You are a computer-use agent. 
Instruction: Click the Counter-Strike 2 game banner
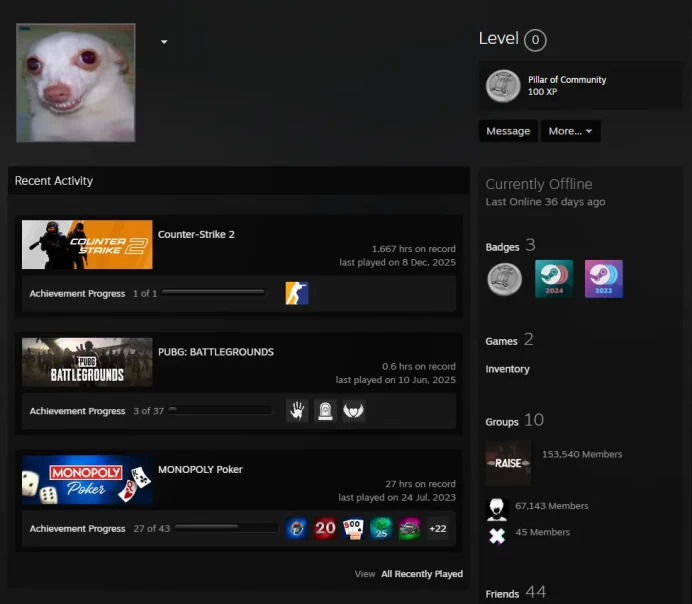[x=87, y=244]
